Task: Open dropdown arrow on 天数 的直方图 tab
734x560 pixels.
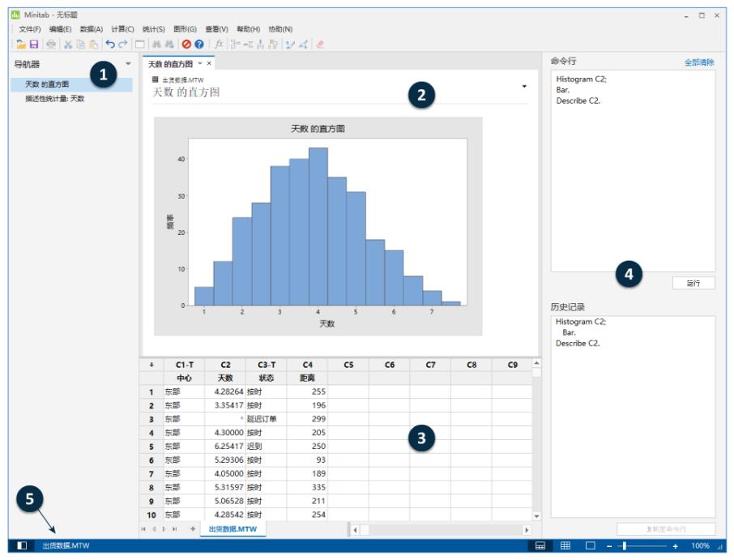Action: (200, 63)
